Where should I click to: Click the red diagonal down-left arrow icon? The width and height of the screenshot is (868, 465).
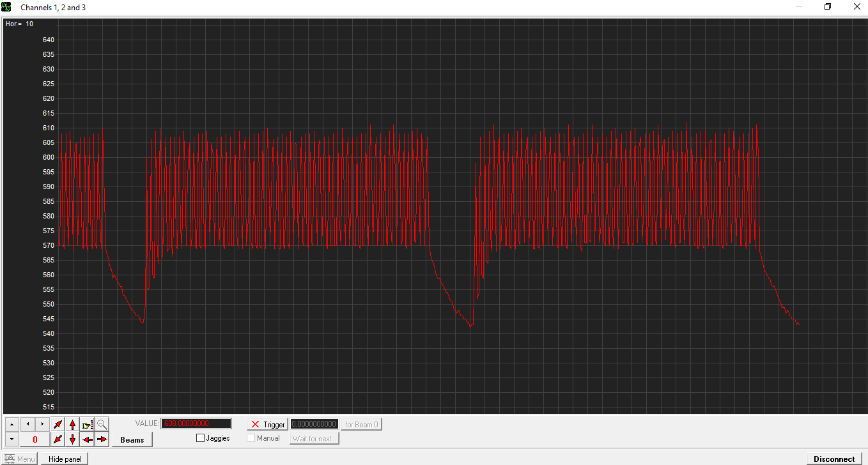click(x=58, y=439)
